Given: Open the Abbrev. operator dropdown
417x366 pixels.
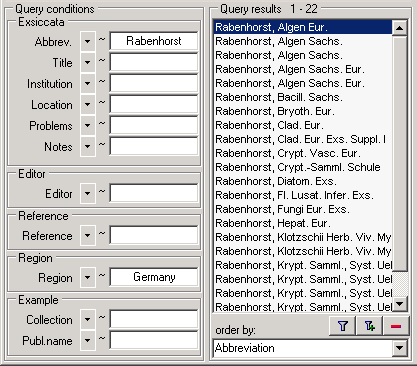Looking at the screenshot, I should pyautogui.click(x=88, y=42).
